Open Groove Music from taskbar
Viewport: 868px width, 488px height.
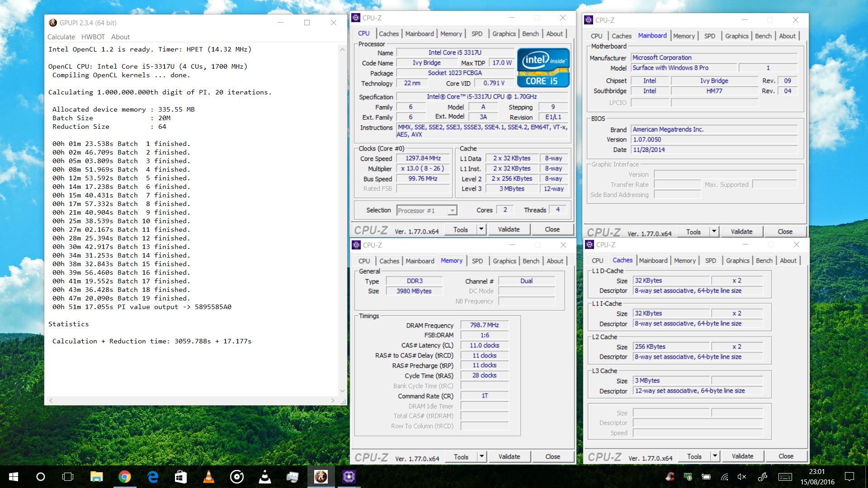pos(237,477)
